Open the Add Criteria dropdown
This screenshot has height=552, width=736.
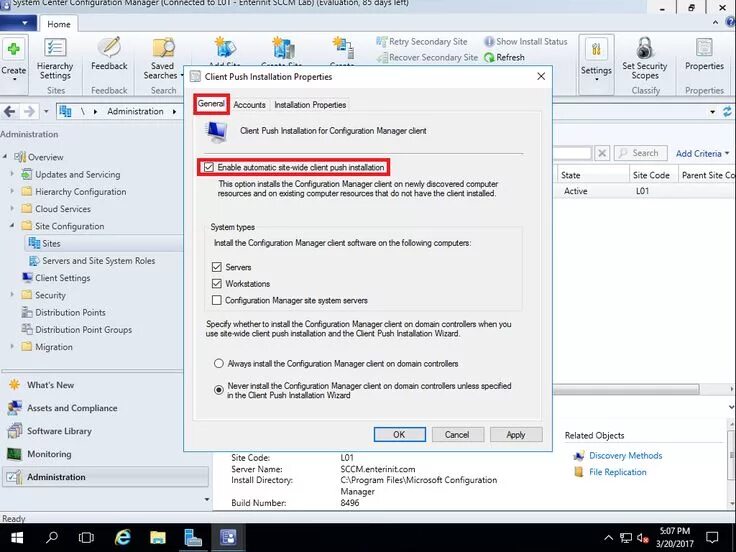702,153
